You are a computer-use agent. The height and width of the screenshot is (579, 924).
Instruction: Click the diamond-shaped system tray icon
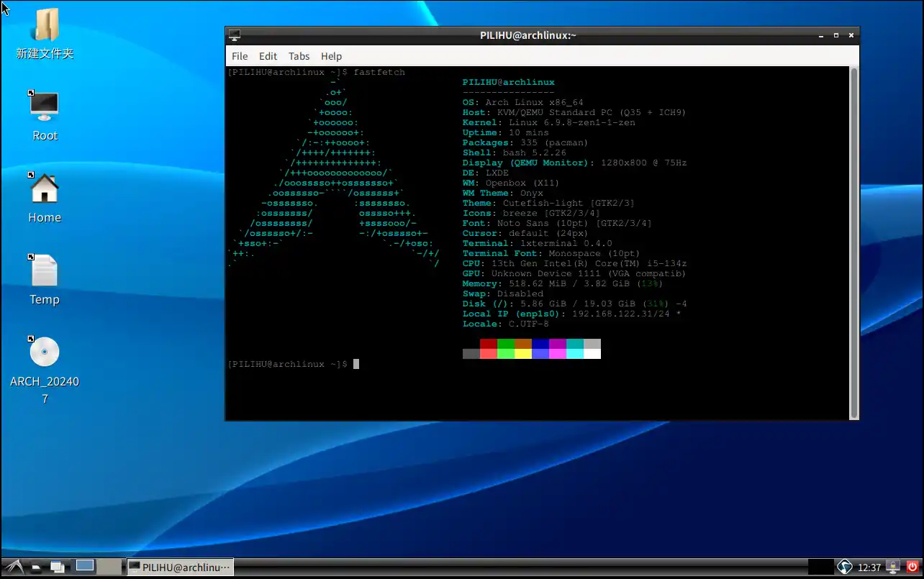point(844,567)
